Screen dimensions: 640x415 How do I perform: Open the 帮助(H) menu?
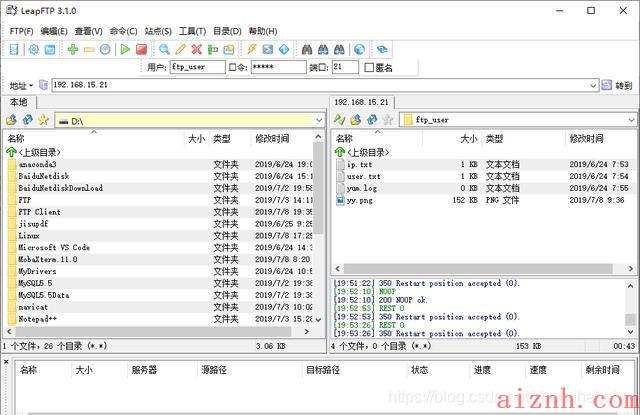(263, 31)
